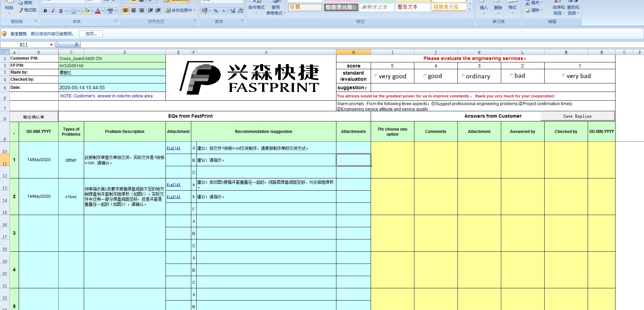This screenshot has height=310, width=644.
Task: Click inside the formula bar input
Action: coord(362,44)
